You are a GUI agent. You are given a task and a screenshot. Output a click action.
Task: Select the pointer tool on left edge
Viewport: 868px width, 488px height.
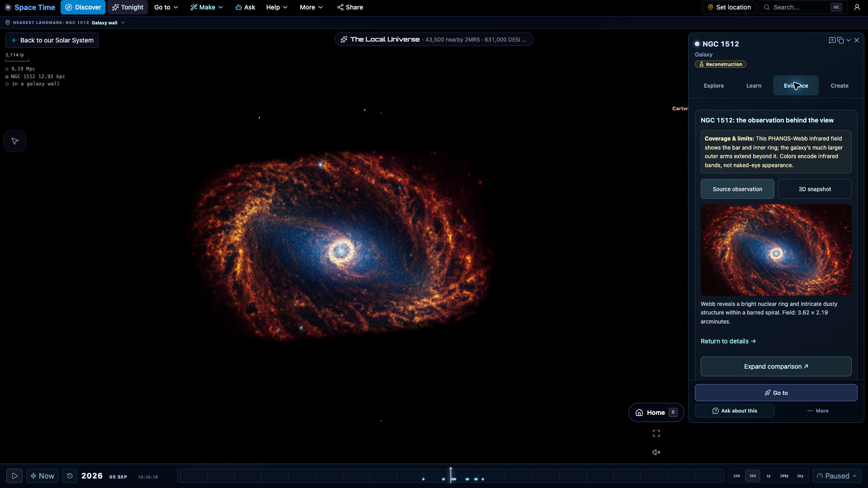(15, 141)
